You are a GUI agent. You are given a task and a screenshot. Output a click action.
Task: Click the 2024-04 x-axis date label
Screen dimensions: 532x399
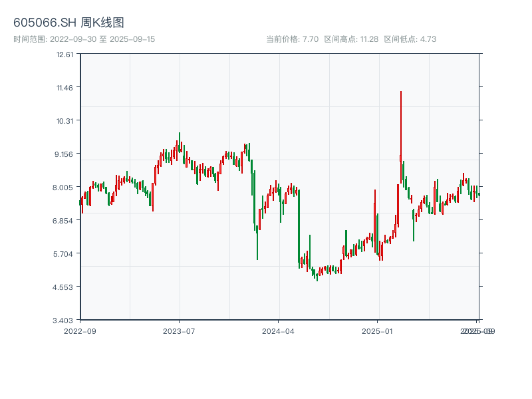click(279, 331)
